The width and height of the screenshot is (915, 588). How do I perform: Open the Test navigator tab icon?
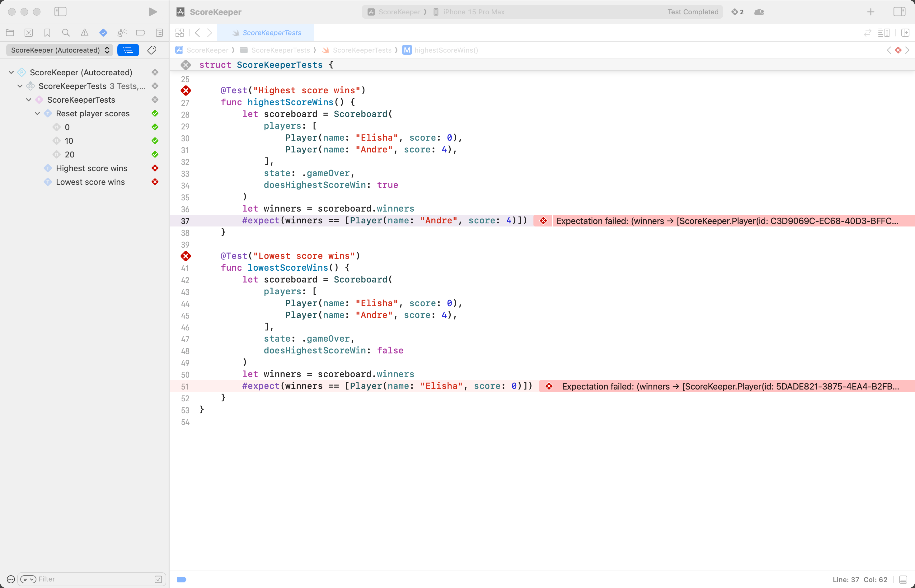tap(103, 33)
